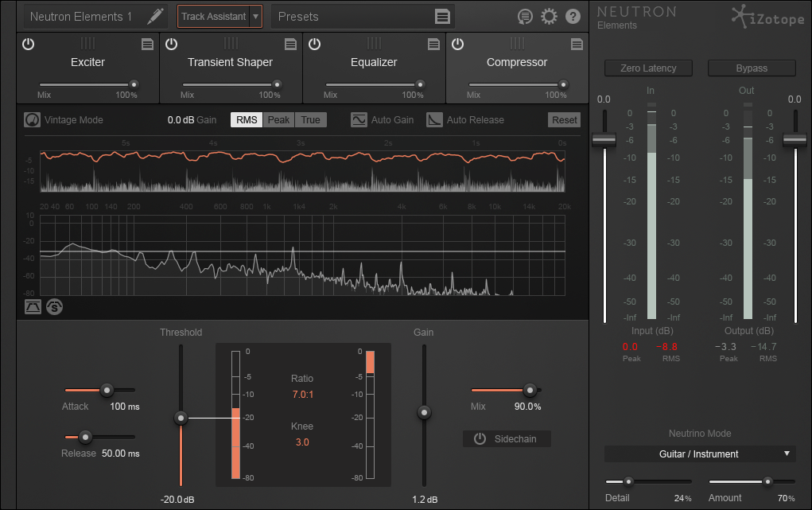Open the preset list icon in Presets bar
812x510 pixels.
coord(443,17)
